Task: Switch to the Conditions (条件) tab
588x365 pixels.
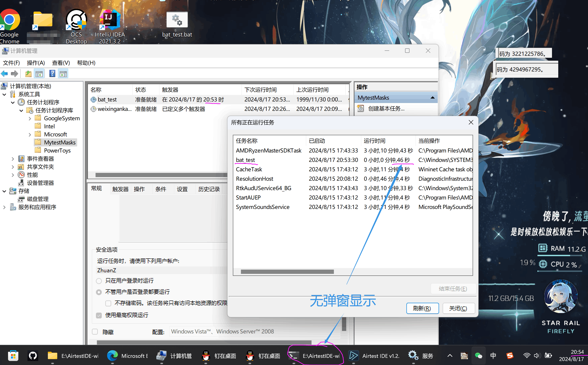Action: tap(161, 189)
